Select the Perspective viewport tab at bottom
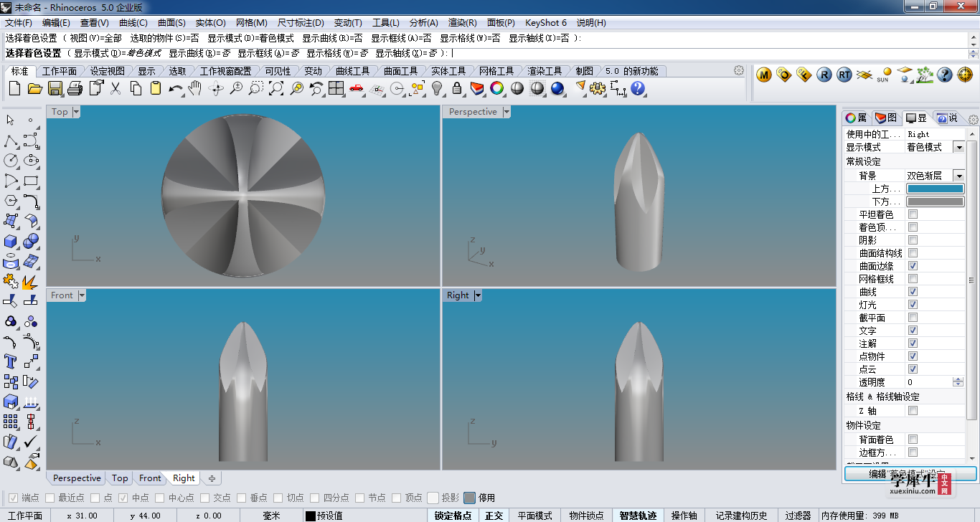980x522 pixels. (x=77, y=478)
